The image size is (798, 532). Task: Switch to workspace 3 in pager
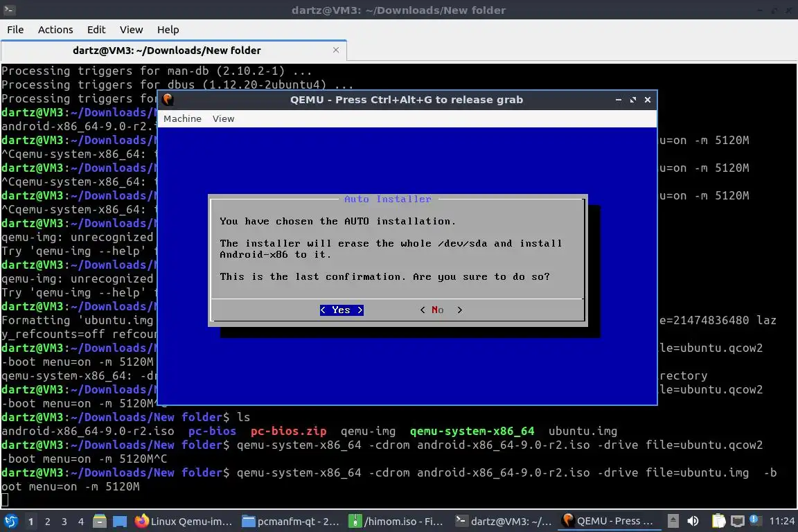pyautogui.click(x=64, y=522)
